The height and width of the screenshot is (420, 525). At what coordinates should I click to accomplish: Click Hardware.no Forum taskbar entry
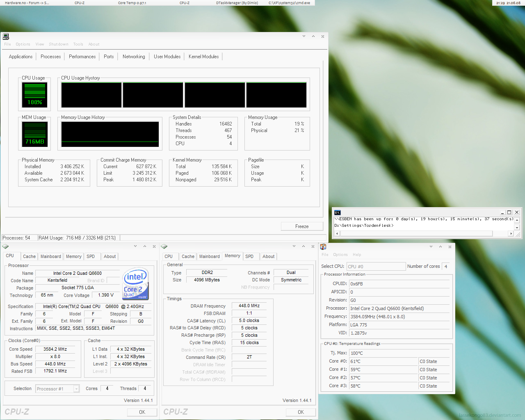pos(27,3)
